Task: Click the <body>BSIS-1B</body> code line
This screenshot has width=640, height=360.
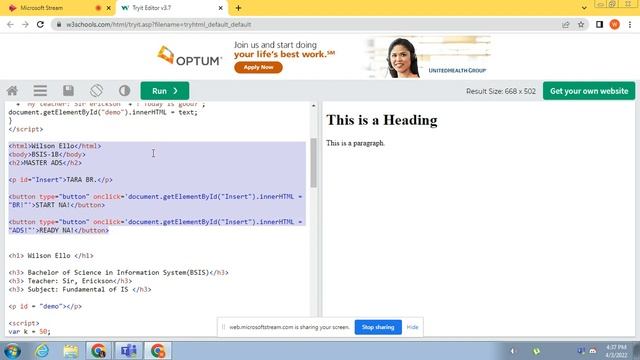Action: click(x=47, y=154)
